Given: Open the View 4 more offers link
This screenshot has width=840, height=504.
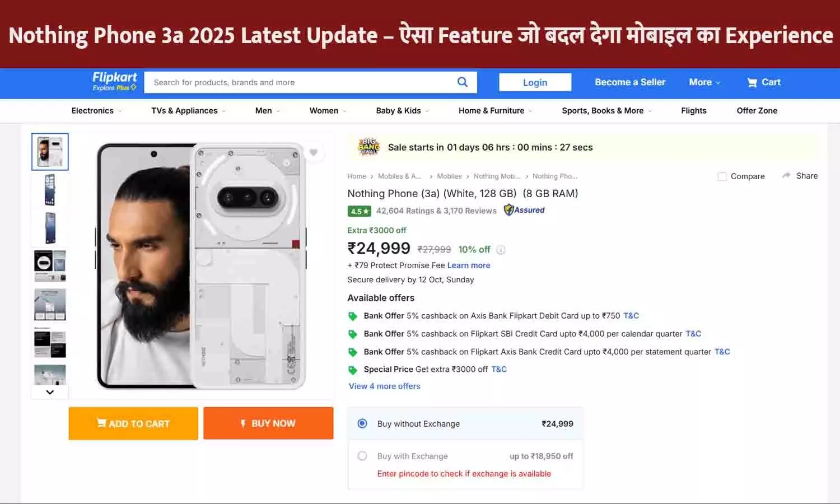Looking at the screenshot, I should (x=384, y=386).
